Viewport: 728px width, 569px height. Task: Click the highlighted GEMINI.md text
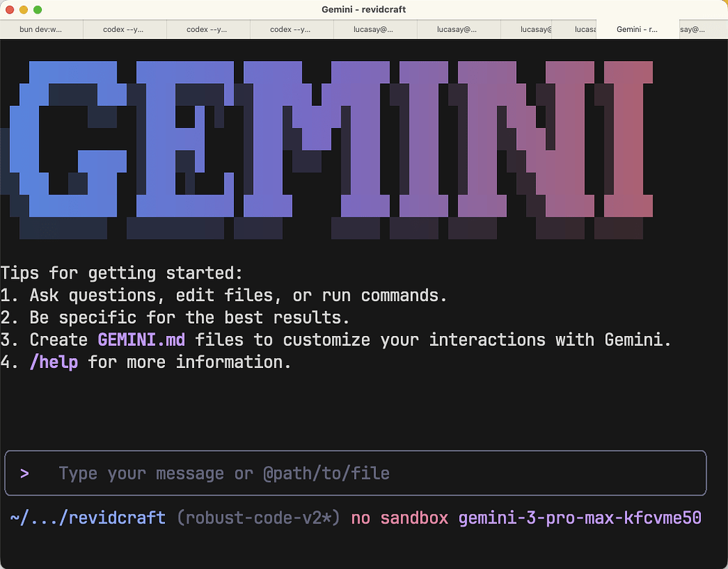(x=141, y=340)
